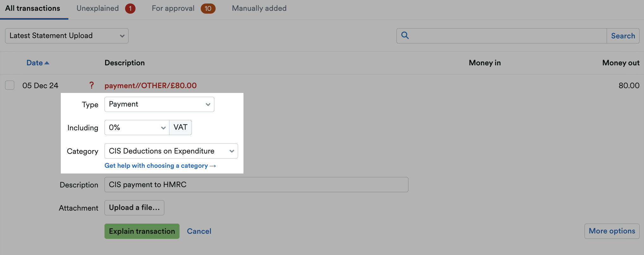This screenshot has height=255, width=644.
Task: Open the VAT rate dropdown showing 0%
Action: pyautogui.click(x=137, y=128)
